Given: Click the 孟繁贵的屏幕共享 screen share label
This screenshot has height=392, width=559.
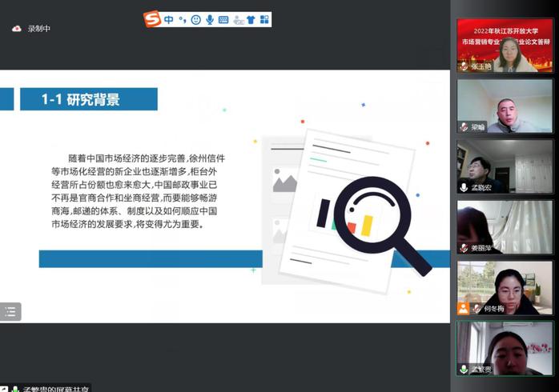Looking at the screenshot, I should tap(56, 388).
